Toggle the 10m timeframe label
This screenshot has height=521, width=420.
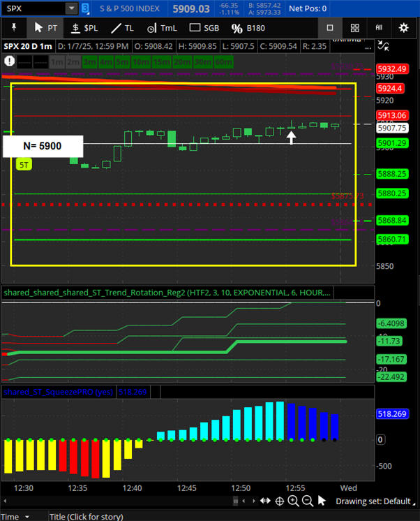(140, 62)
